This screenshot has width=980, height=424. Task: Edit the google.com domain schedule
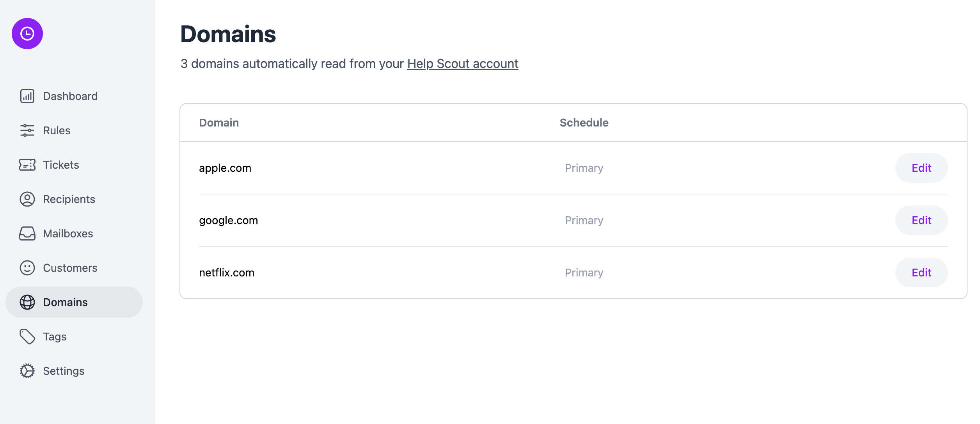point(921,220)
